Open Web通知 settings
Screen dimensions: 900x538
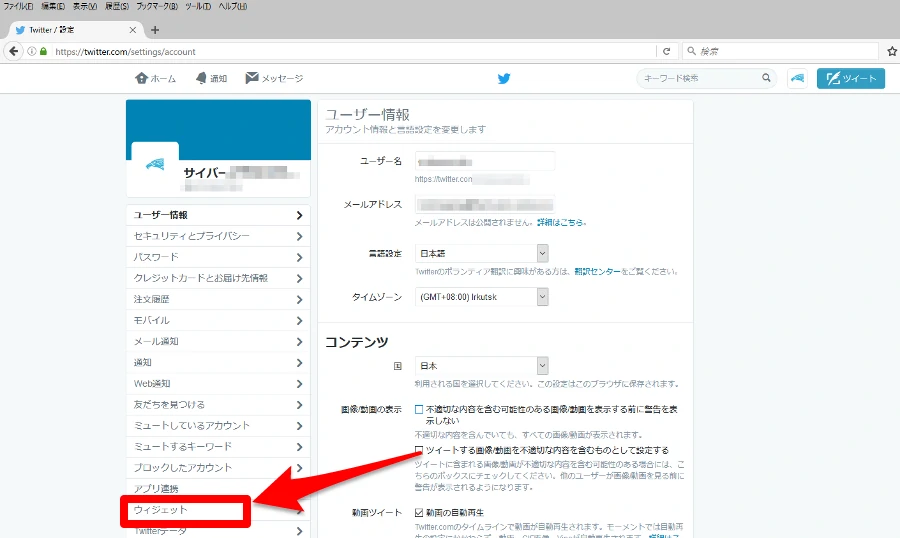[x=218, y=384]
